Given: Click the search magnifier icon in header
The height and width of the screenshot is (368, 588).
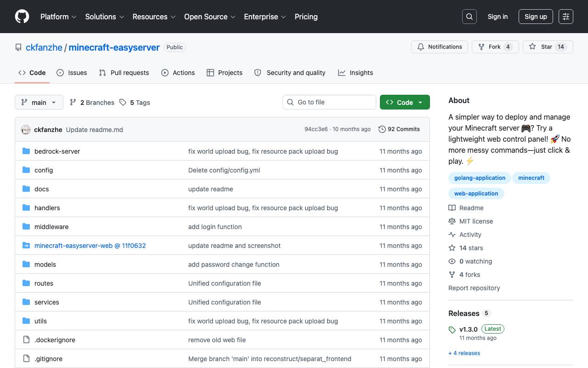Looking at the screenshot, I should pyautogui.click(x=469, y=17).
